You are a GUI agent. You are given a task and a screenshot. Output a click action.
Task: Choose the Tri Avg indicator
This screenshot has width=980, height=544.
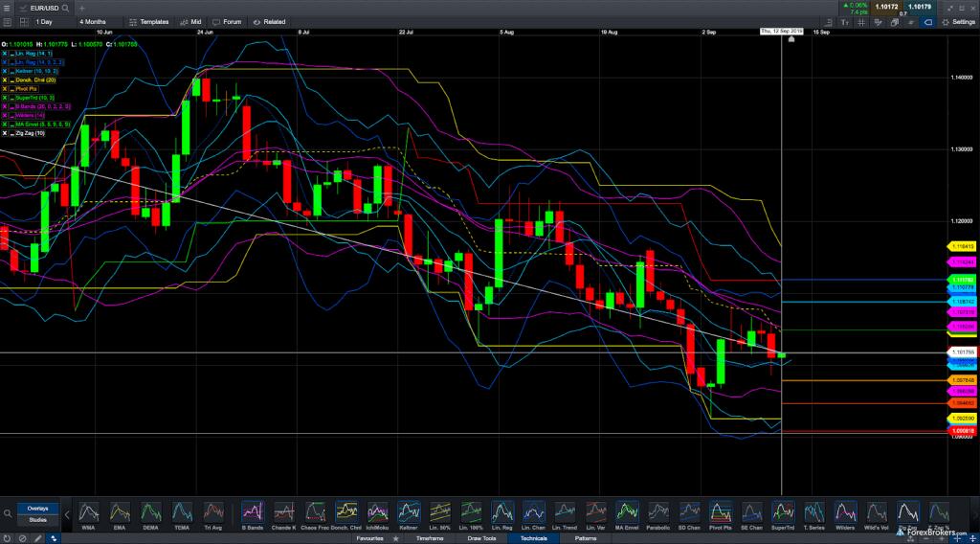click(x=213, y=513)
